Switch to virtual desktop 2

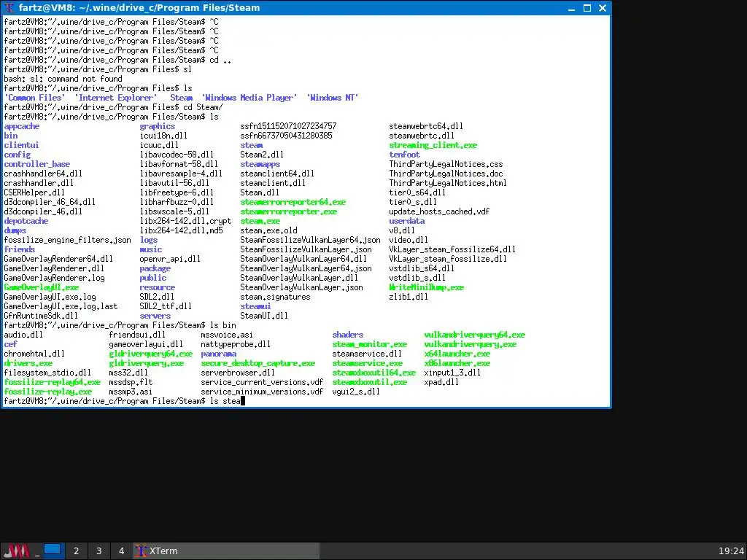tap(76, 551)
